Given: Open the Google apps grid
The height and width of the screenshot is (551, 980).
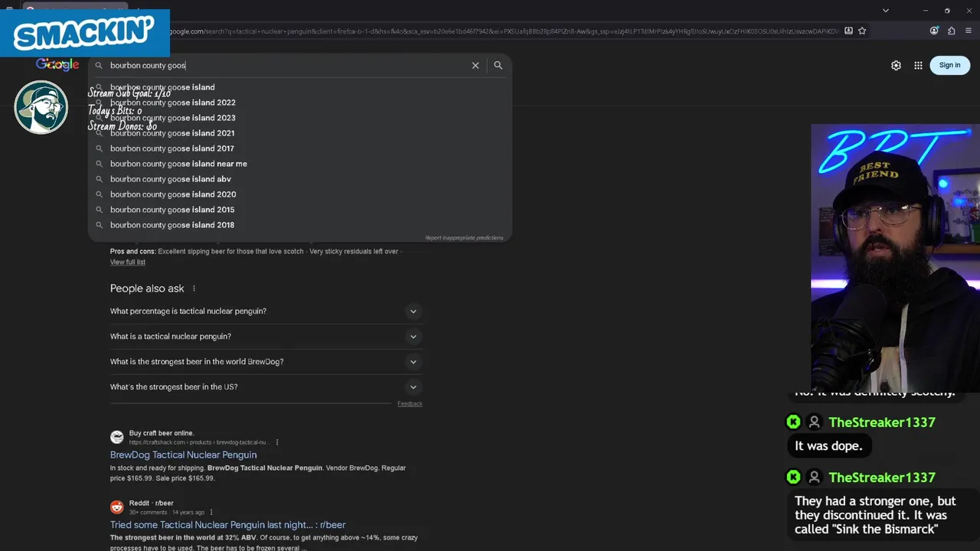Looking at the screenshot, I should pos(918,66).
